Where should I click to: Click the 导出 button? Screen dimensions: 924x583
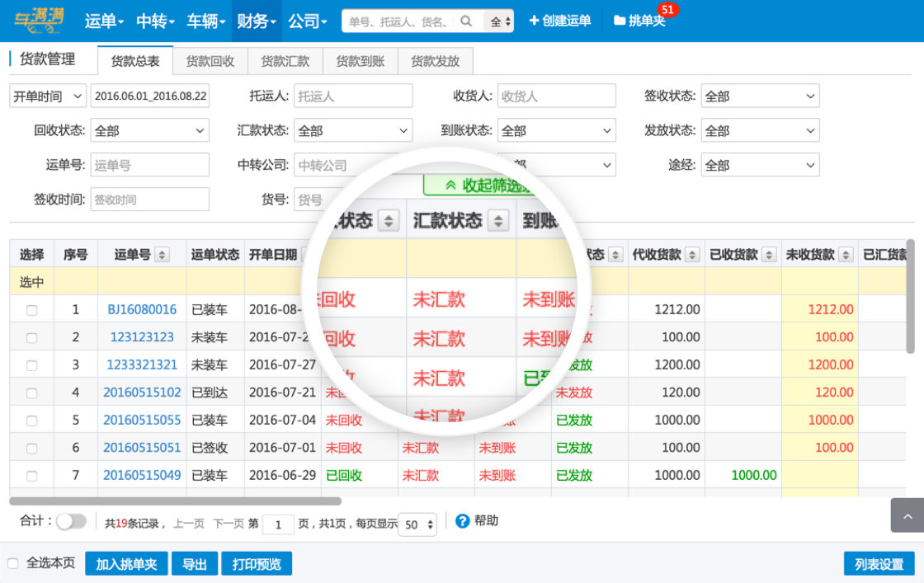pyautogui.click(x=195, y=564)
